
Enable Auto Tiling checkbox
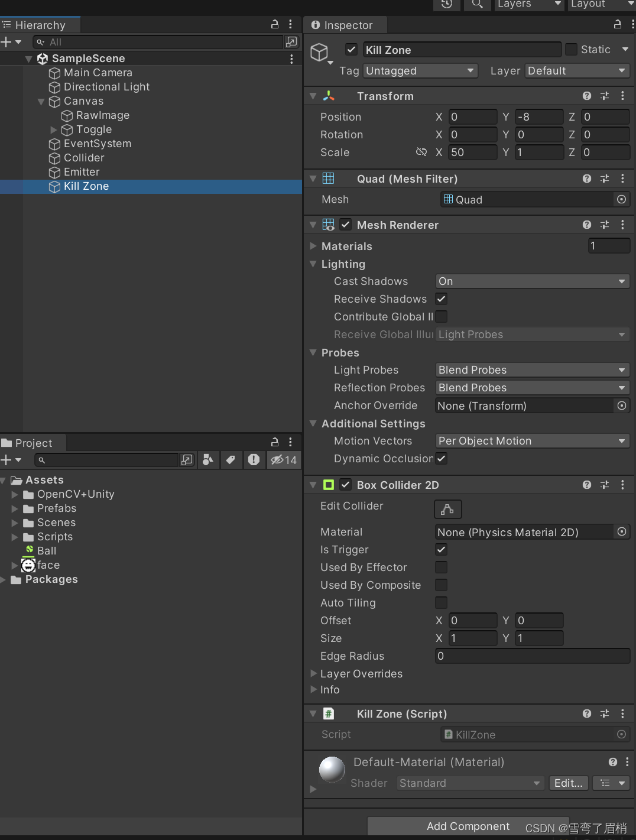442,602
